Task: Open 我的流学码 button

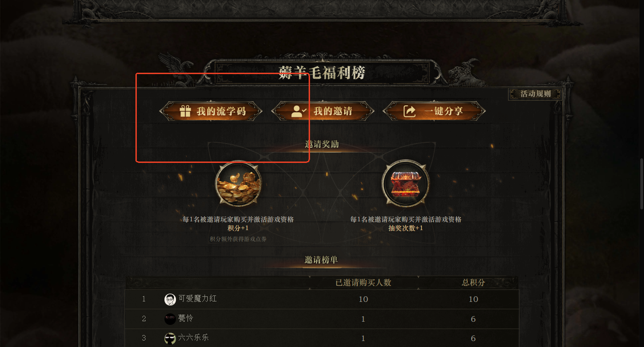Action: pyautogui.click(x=211, y=111)
